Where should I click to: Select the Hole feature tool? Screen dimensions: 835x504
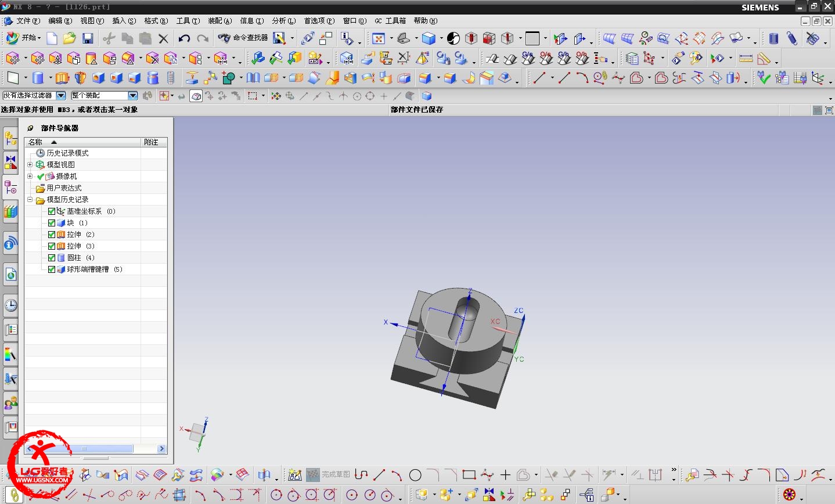[x=98, y=78]
